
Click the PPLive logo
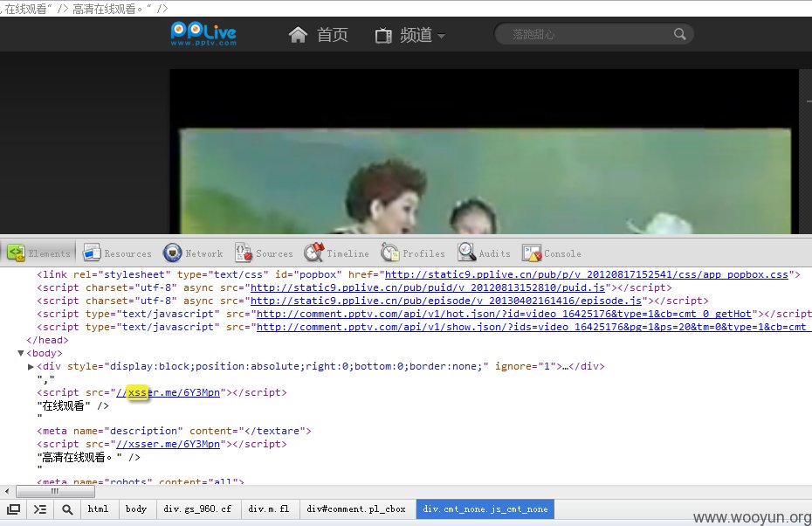(203, 34)
